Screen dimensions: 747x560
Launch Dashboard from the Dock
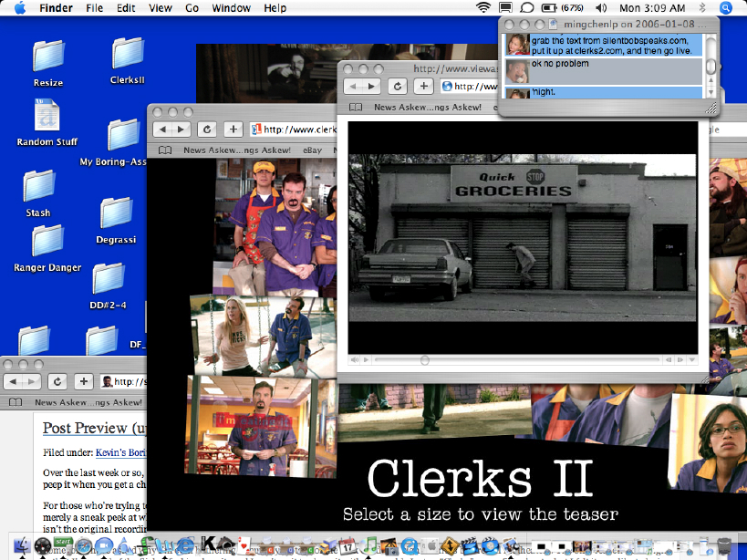pos(43,545)
